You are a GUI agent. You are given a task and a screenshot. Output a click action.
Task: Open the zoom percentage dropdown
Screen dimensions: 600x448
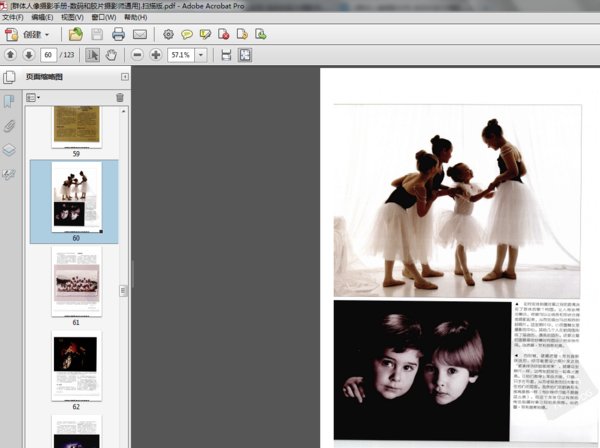[x=202, y=54]
